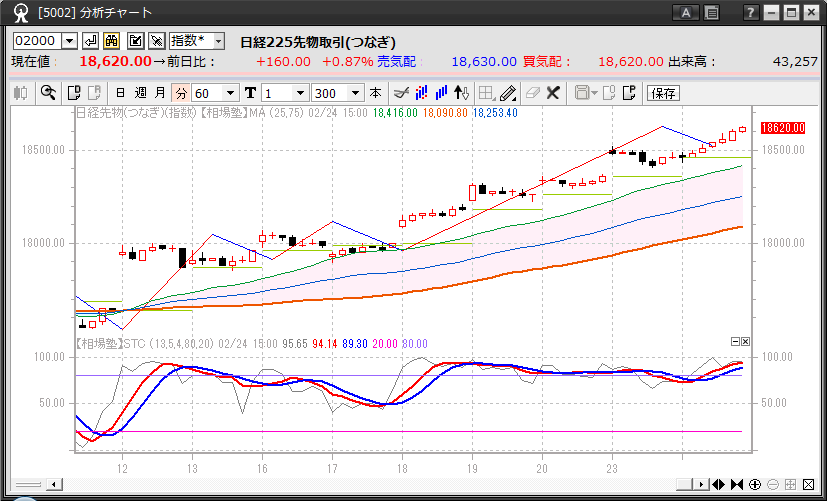The height and width of the screenshot is (501, 827).
Task: Click the 保存 save button
Action: click(x=663, y=93)
